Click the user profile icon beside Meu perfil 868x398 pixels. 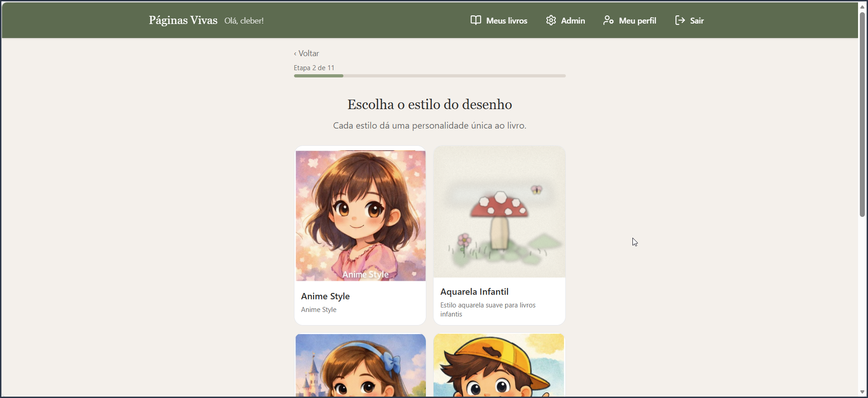[x=608, y=20]
